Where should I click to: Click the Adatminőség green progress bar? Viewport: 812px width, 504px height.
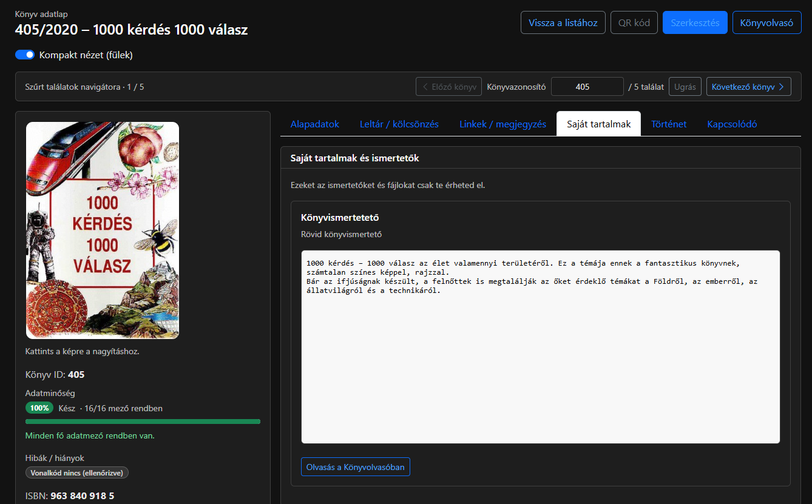pos(143,422)
